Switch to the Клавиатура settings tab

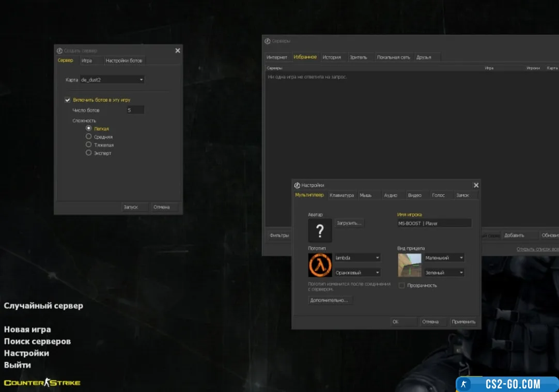coord(341,195)
